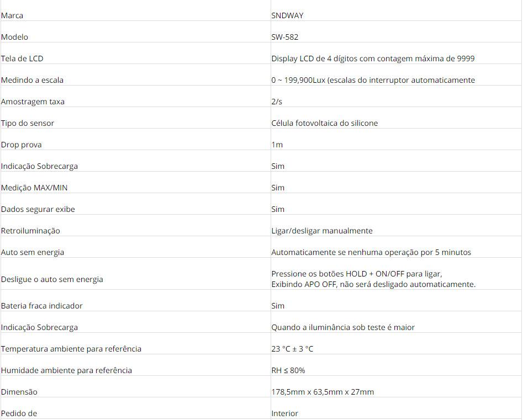
Task: Select the 2/s sampling rate value
Action: (x=277, y=102)
